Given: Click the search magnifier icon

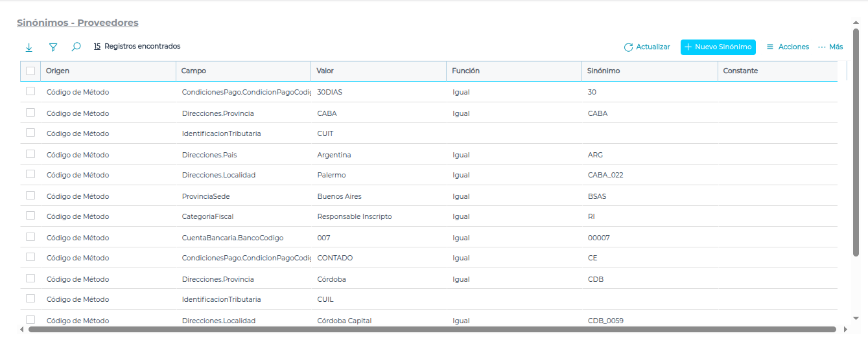Looking at the screenshot, I should click(x=76, y=47).
